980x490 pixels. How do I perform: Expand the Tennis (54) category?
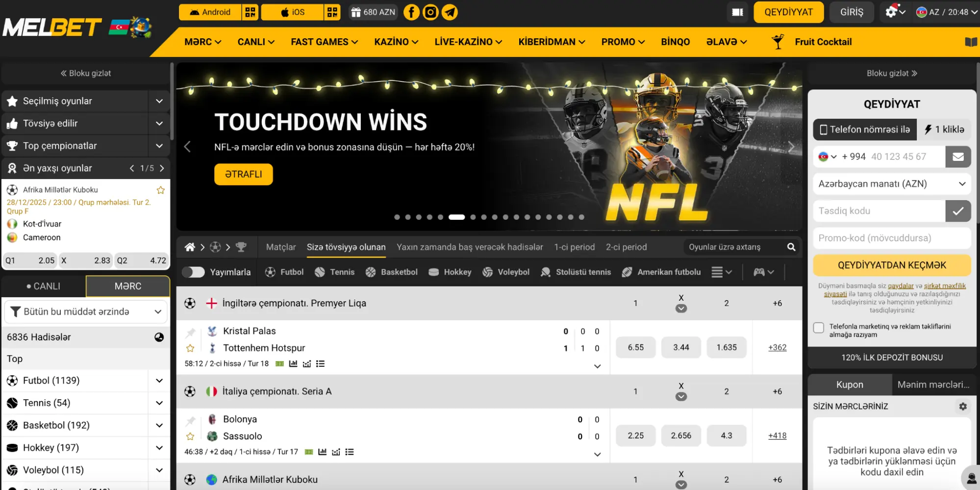pos(159,403)
